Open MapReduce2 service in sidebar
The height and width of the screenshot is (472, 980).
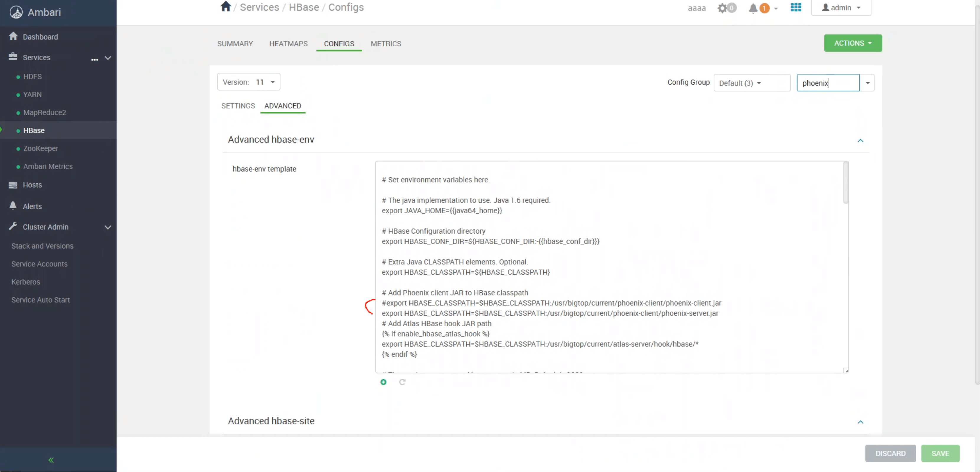[45, 113]
